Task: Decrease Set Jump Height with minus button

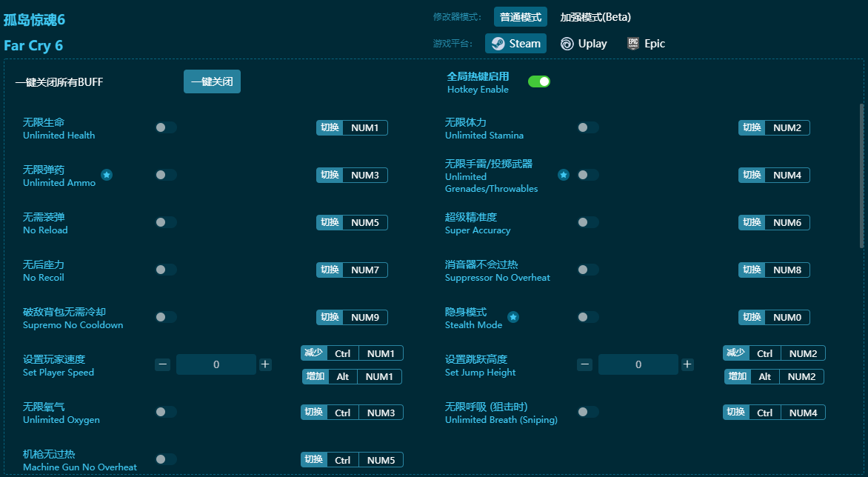Action: pyautogui.click(x=584, y=364)
